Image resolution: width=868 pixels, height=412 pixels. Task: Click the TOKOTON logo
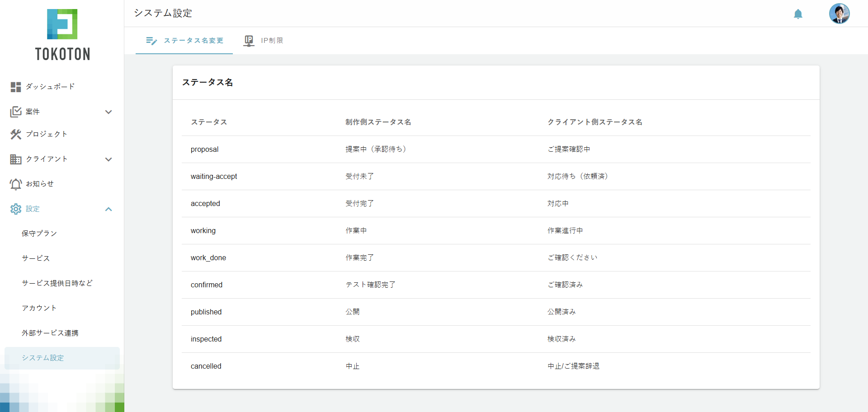click(x=62, y=34)
